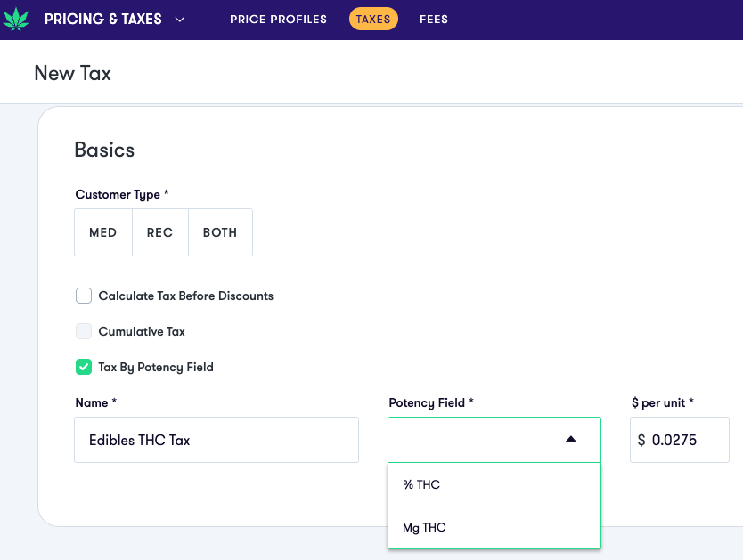Click the Potency Field label
The width and height of the screenshot is (743, 560).
point(431,402)
